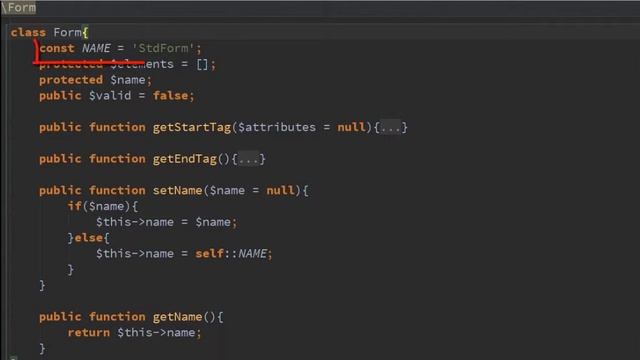Click the null default in getStartTag
640x360 pixels.
[x=351, y=127]
